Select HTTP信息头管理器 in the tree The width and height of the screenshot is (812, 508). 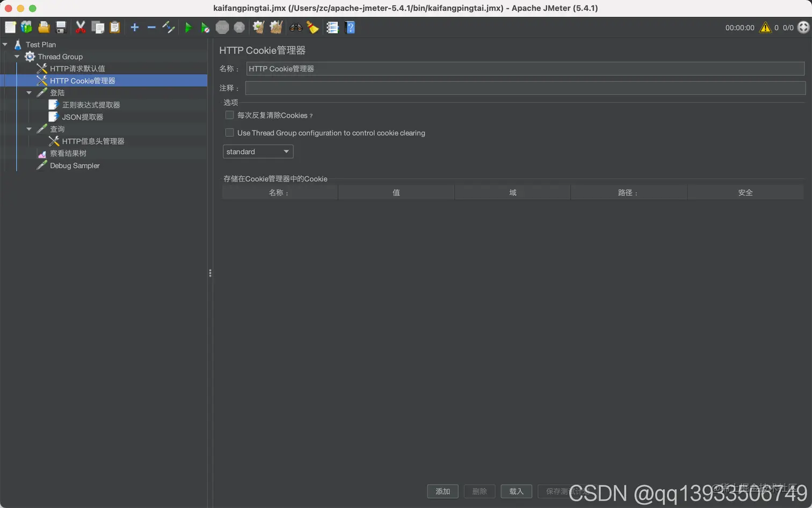pyautogui.click(x=93, y=141)
